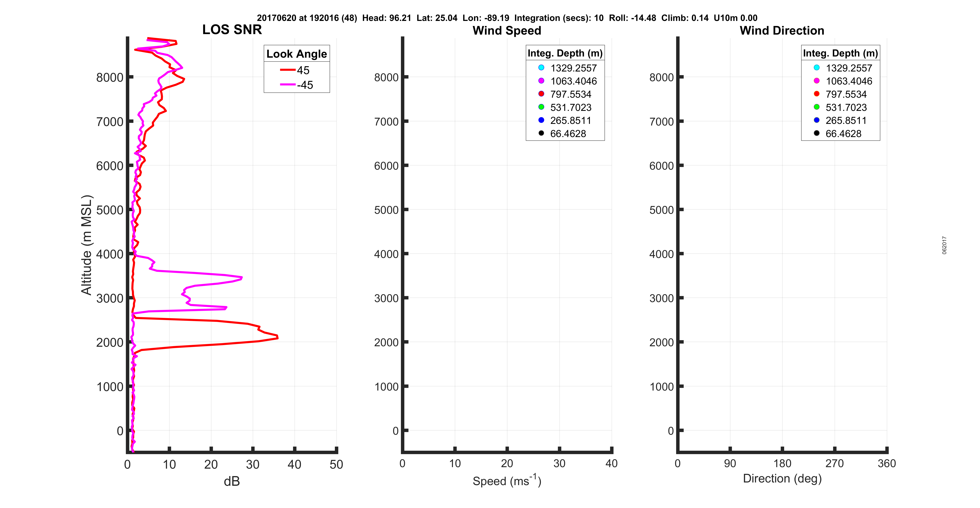Click the blue 265.8511 marker in Wind Direction legend
Screen dimensions: 980x508
[x=816, y=120]
